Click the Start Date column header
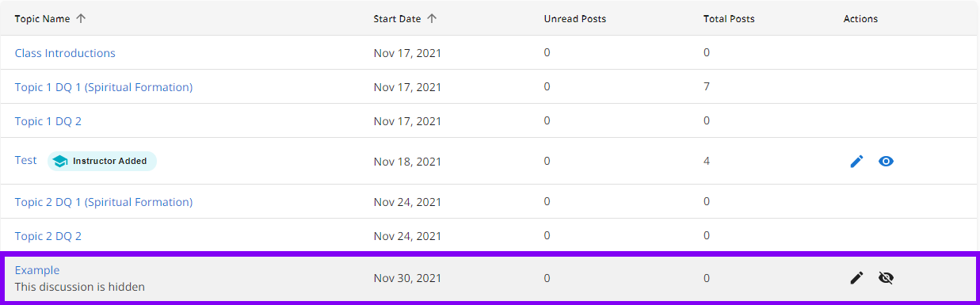Screen dimensions: 980x305 [x=397, y=18]
